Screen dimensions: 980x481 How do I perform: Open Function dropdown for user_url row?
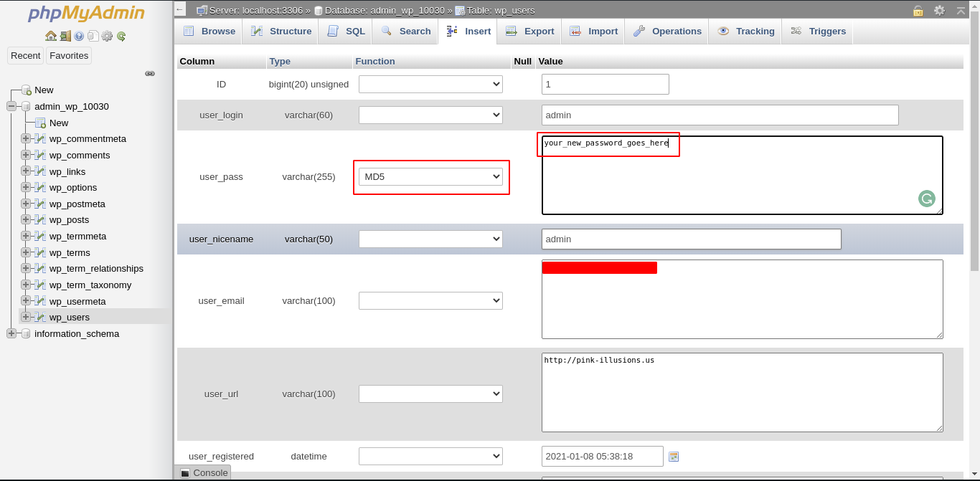pyautogui.click(x=430, y=394)
